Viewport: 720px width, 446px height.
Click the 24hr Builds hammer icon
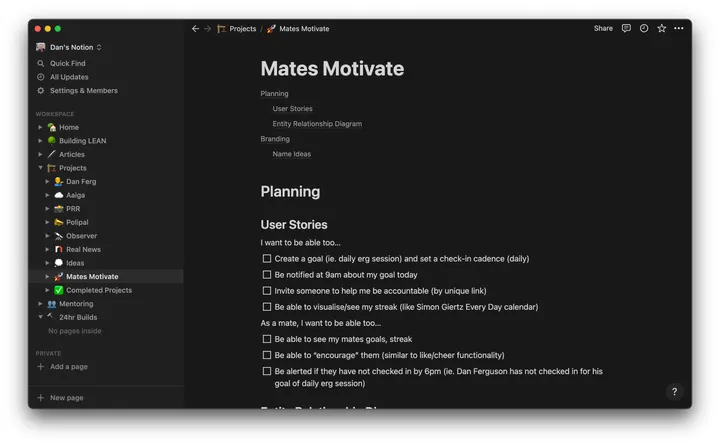[51, 316]
